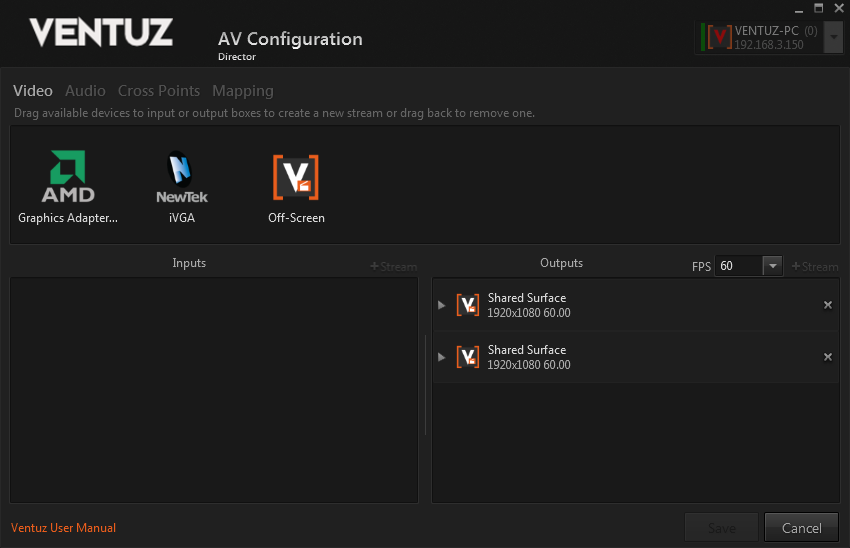Click the FPS value field showing 60
Viewport: 850px width, 548px height.
tap(738, 266)
